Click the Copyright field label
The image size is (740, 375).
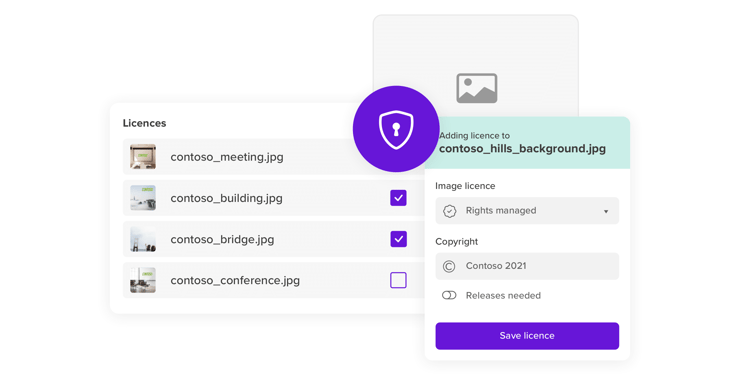pyautogui.click(x=456, y=242)
